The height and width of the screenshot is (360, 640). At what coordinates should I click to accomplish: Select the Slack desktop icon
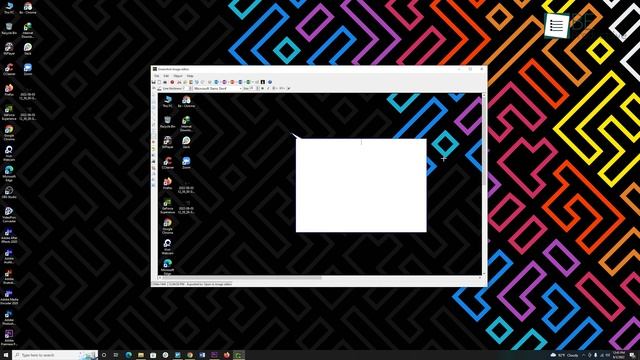[28, 49]
